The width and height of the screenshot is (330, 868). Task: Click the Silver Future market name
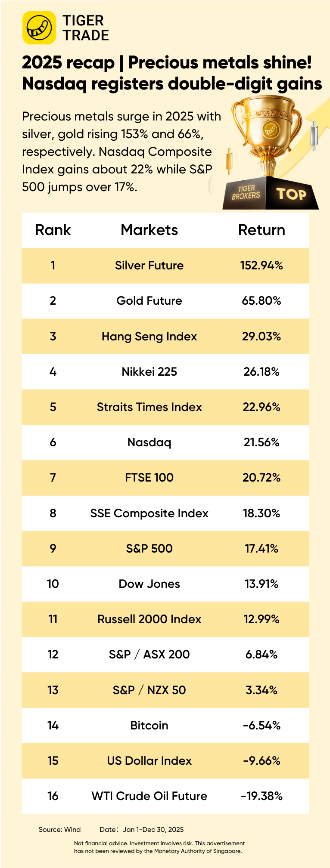pos(149,266)
